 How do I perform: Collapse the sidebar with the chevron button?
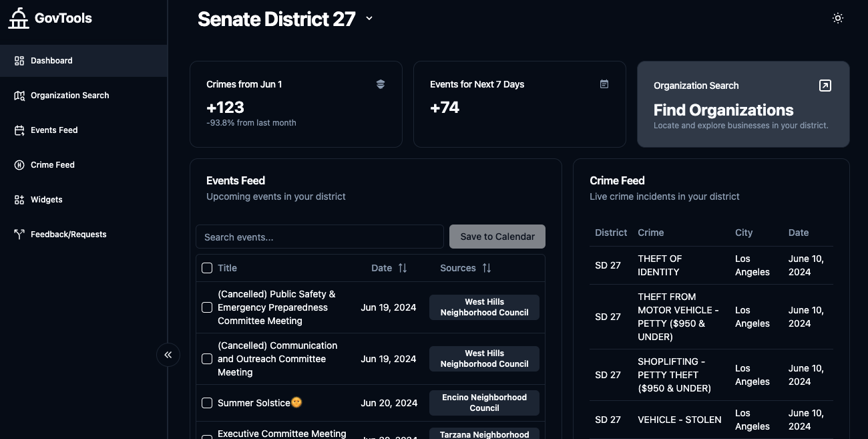point(168,355)
